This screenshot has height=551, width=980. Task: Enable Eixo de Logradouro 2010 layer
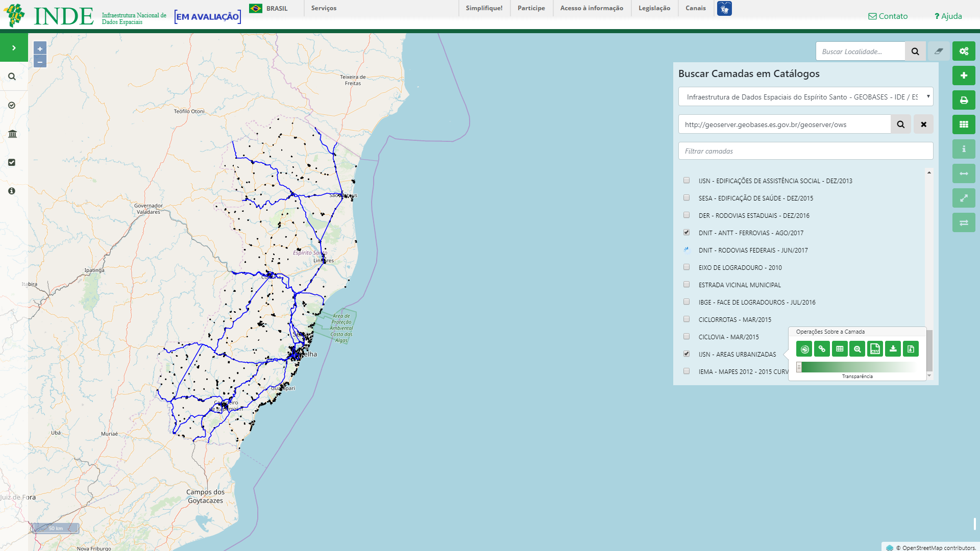coord(687,267)
